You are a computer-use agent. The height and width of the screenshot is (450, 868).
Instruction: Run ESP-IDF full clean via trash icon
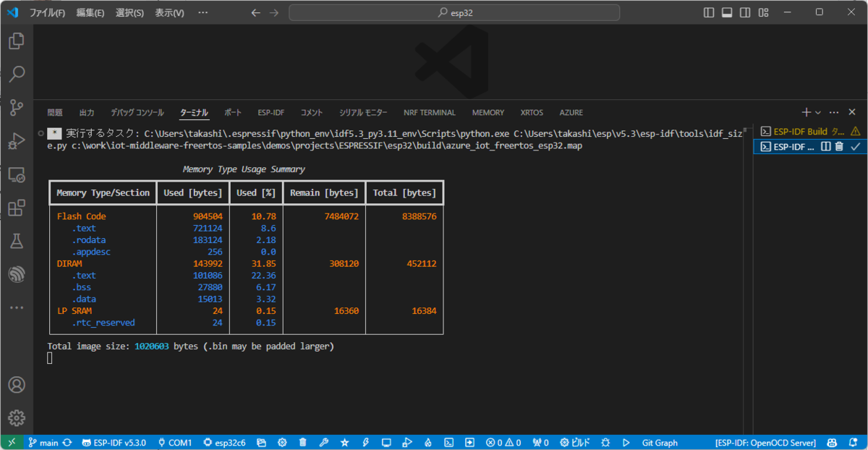(302, 442)
